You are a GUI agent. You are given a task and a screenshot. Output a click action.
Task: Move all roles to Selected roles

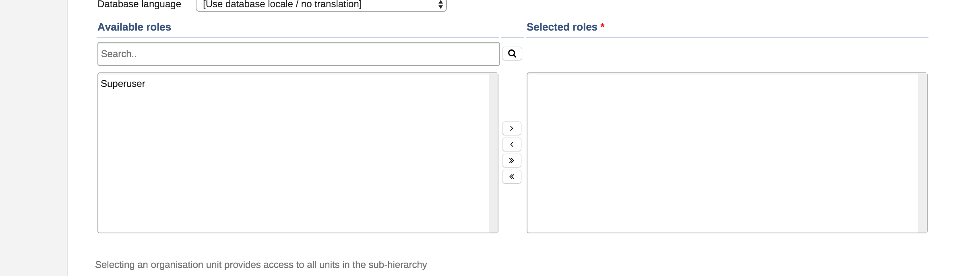coord(511,161)
